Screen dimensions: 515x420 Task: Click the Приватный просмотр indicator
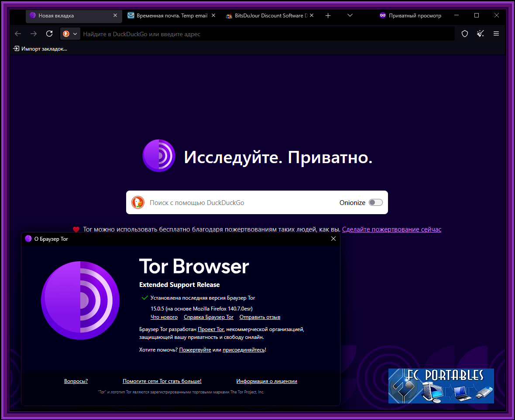(x=410, y=16)
